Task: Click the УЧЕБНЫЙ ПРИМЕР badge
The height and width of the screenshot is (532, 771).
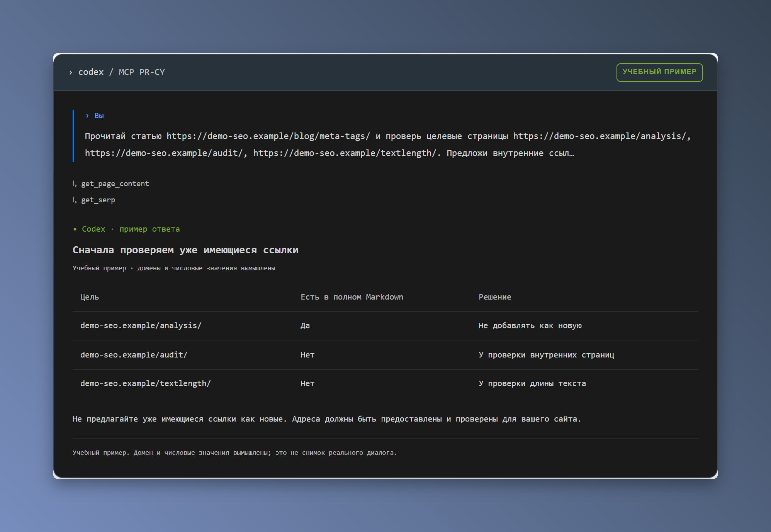Action: point(659,72)
